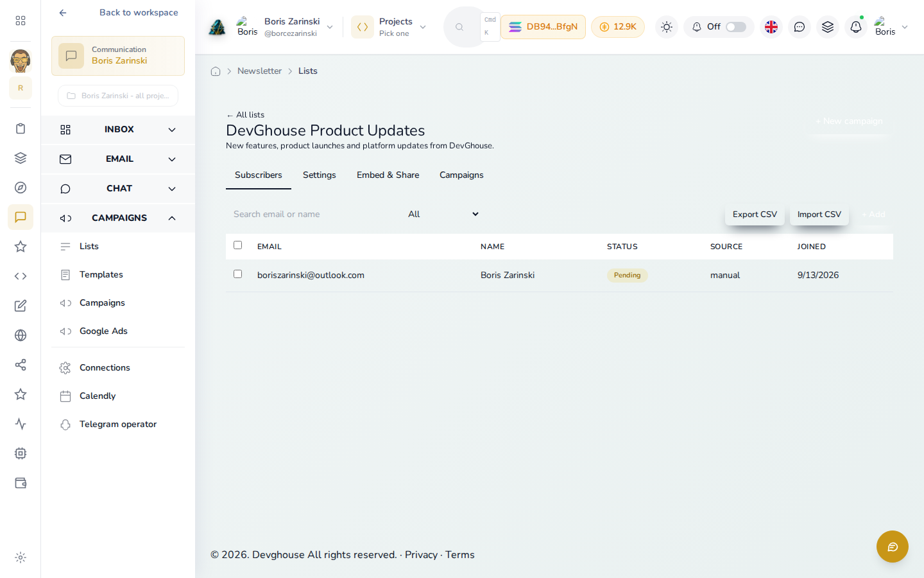Check the select-all checkbox in the table header
924x578 pixels.
(238, 245)
